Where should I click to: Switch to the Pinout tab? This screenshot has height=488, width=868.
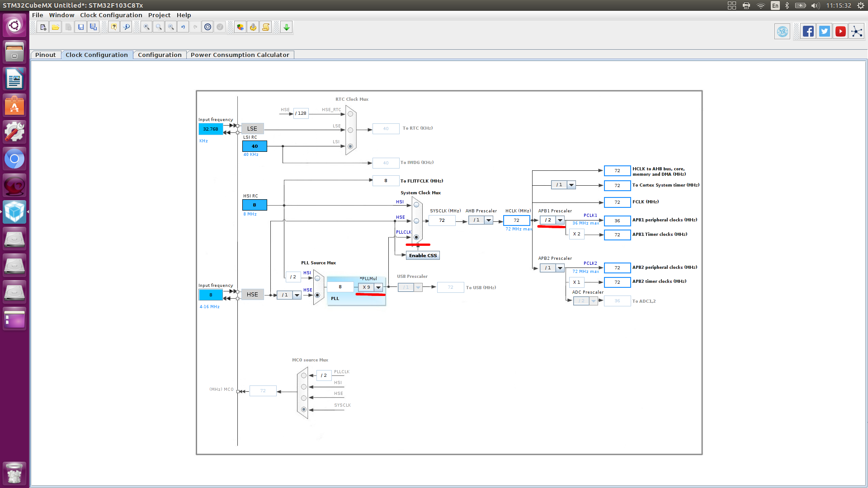coord(46,55)
